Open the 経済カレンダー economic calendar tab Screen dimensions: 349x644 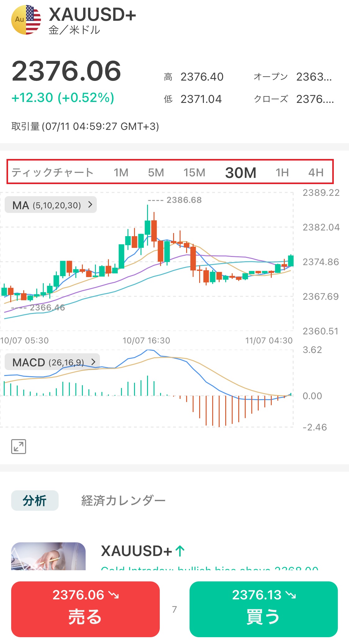(123, 500)
